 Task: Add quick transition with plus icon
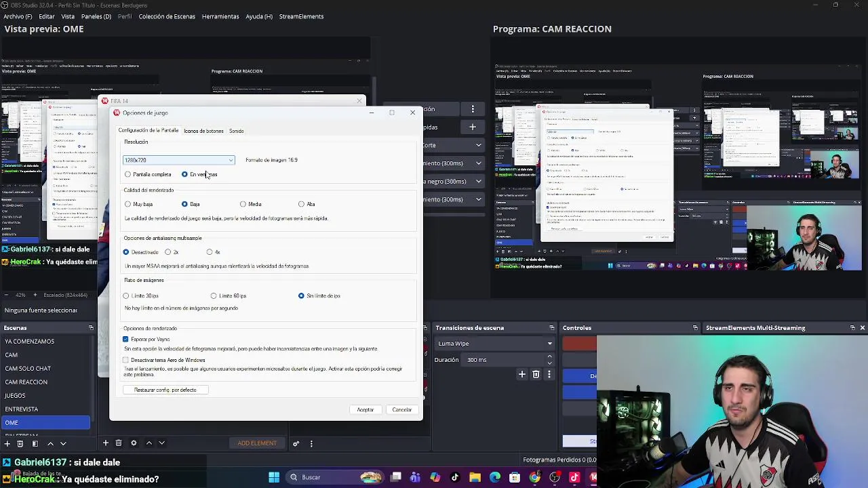[473, 127]
